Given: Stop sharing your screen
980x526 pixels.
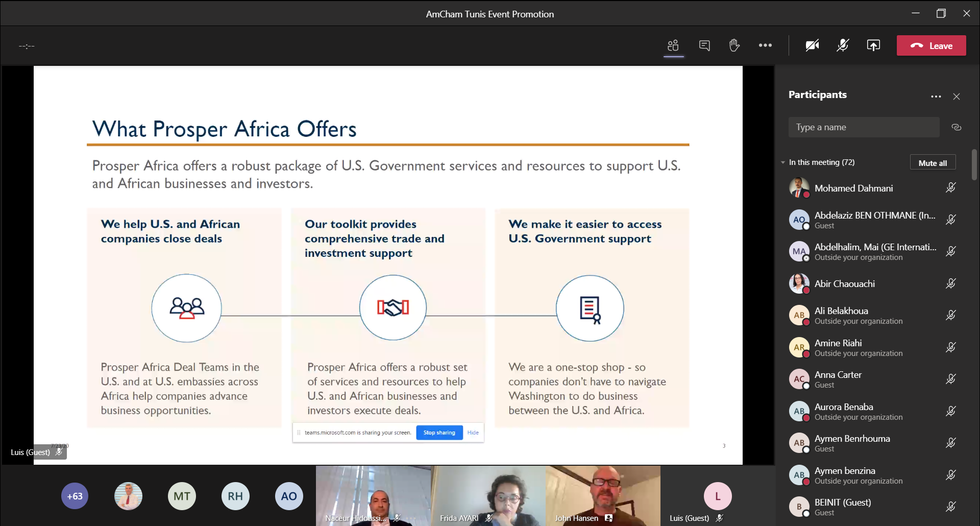Looking at the screenshot, I should point(439,433).
